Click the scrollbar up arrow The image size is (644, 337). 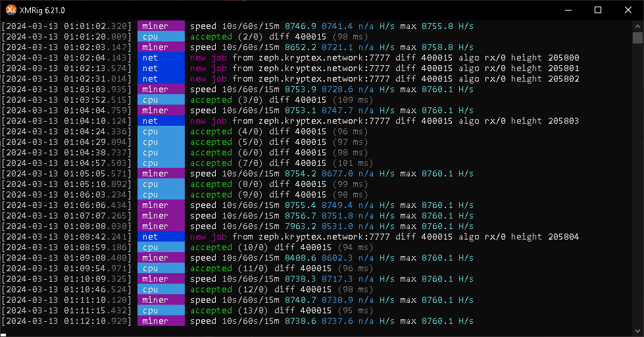pos(637,26)
